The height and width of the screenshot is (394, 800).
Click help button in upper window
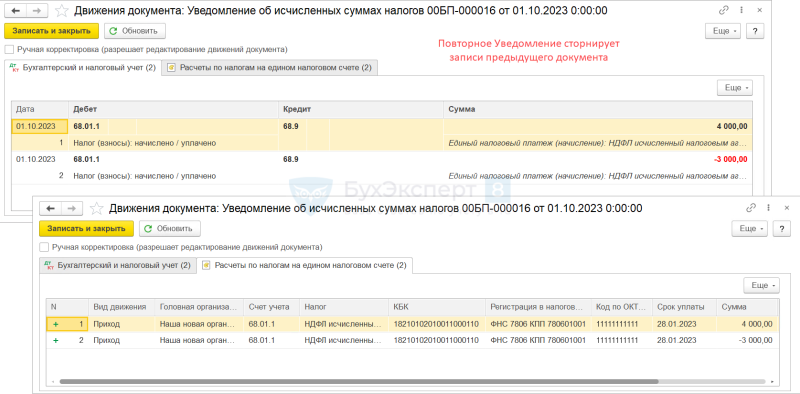coord(755,31)
